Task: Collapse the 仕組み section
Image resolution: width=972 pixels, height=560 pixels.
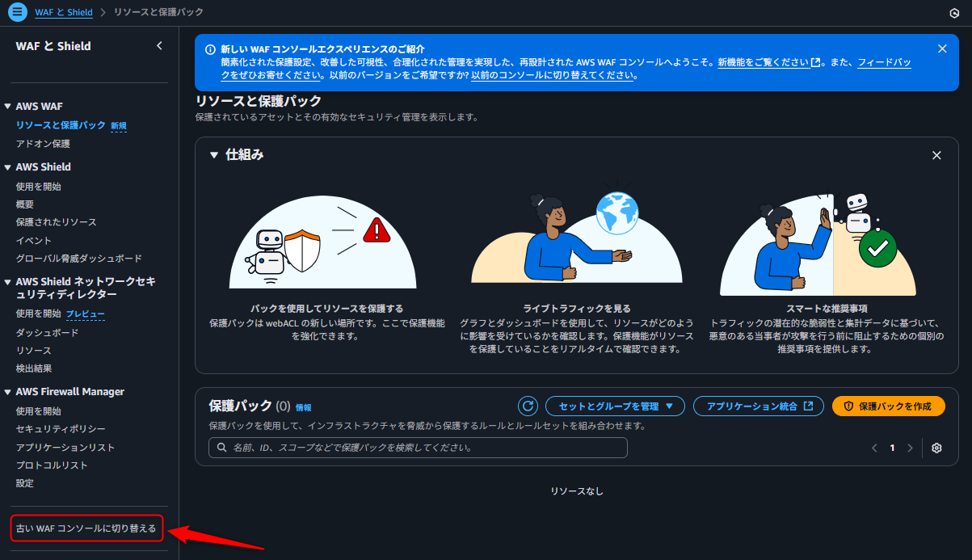Action: click(x=213, y=155)
